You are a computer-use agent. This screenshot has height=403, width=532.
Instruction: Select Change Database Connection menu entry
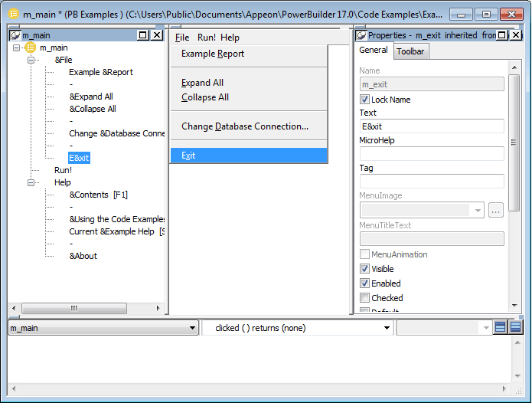[245, 126]
